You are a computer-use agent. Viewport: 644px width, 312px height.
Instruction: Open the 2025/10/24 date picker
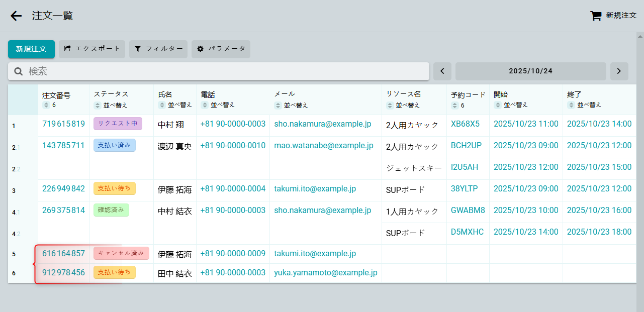tap(530, 71)
